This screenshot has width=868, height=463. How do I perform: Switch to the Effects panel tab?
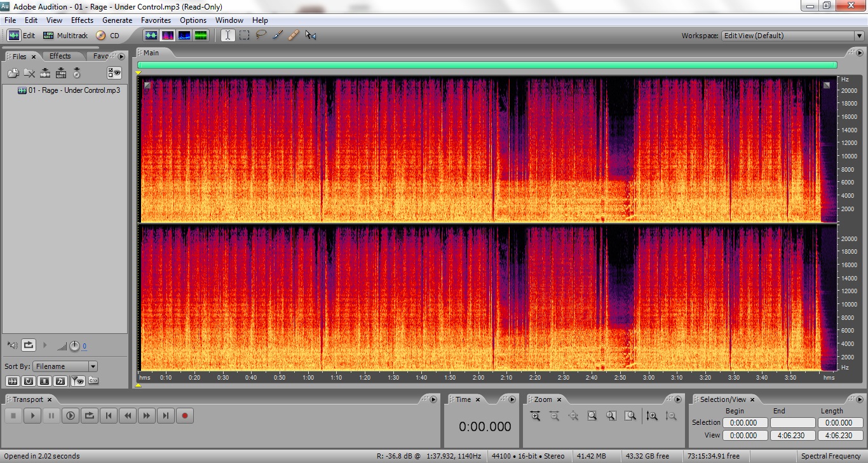(60, 56)
